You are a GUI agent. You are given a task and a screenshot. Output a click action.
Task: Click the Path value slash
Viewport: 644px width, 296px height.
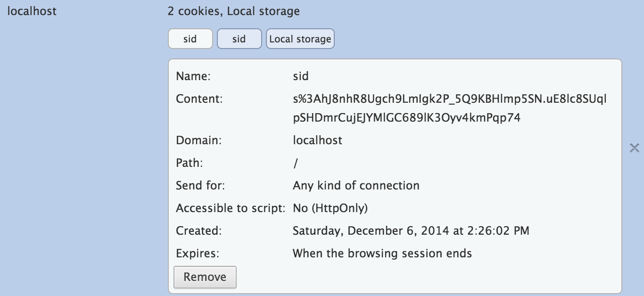(x=296, y=163)
